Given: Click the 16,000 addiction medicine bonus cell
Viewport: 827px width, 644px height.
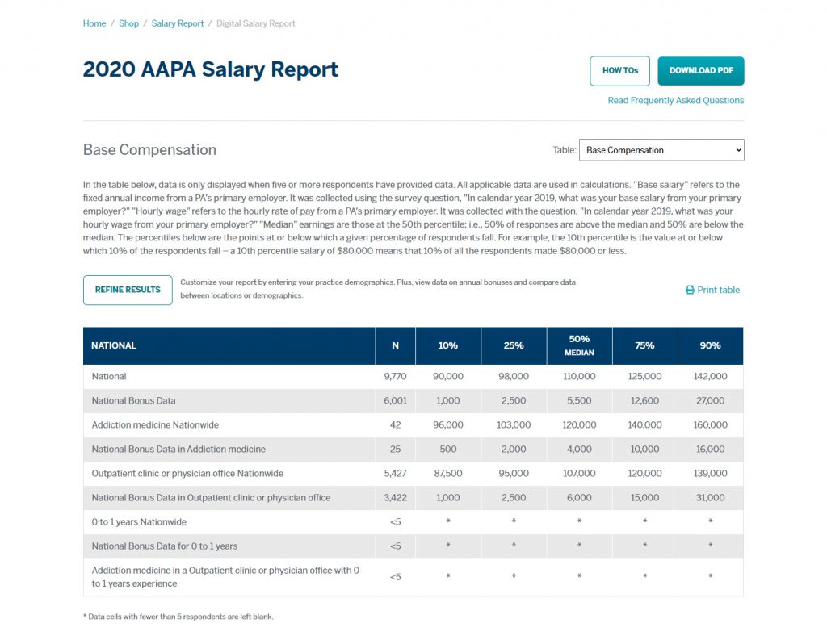Looking at the screenshot, I should 711,450.
